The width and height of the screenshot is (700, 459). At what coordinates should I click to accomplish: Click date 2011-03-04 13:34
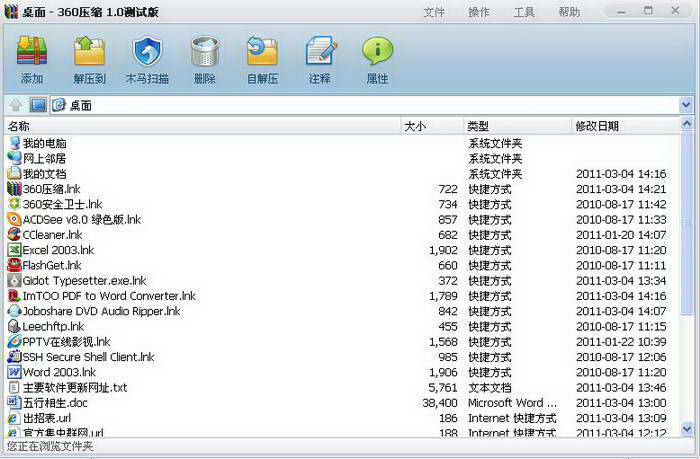coord(621,280)
